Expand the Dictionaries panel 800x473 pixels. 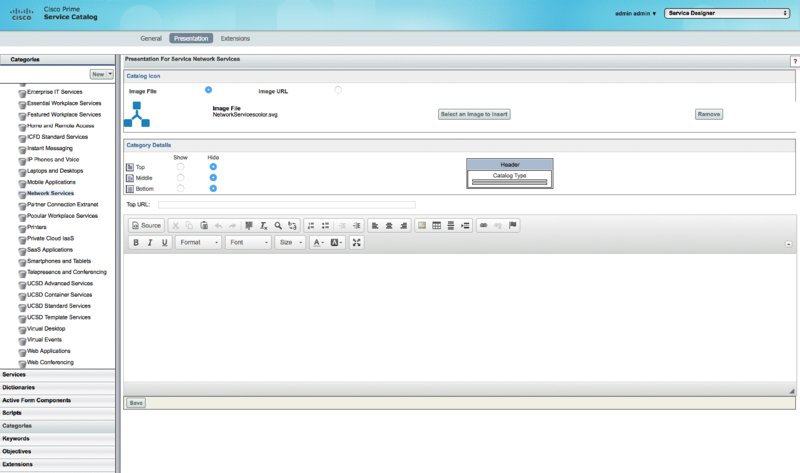(x=58, y=387)
